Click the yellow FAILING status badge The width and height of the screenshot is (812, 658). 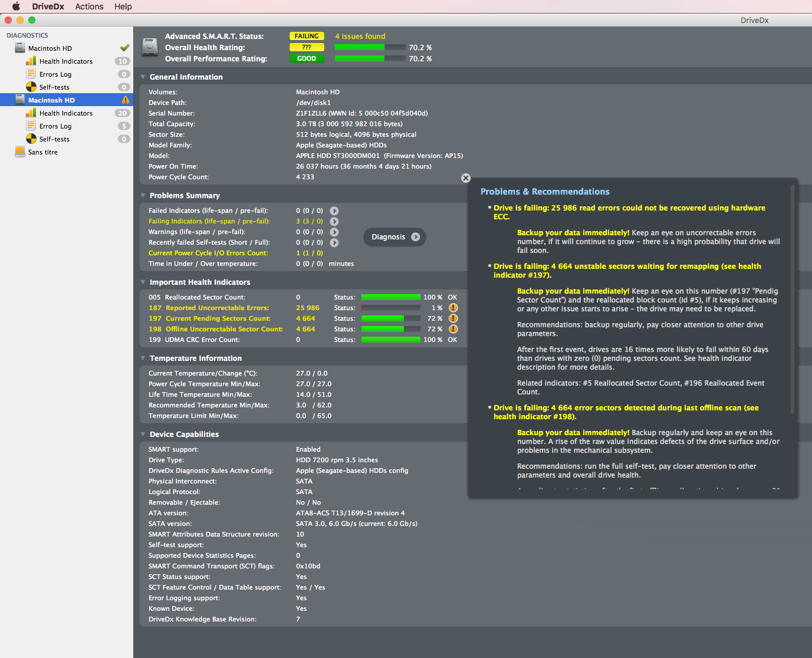pos(307,36)
